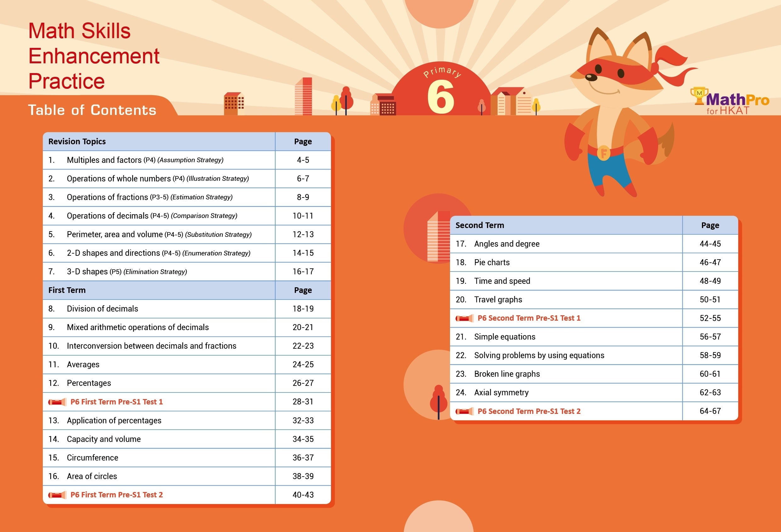Open P6 First Term Pre-S1 Test 2
The height and width of the screenshot is (532, 781).
[117, 495]
